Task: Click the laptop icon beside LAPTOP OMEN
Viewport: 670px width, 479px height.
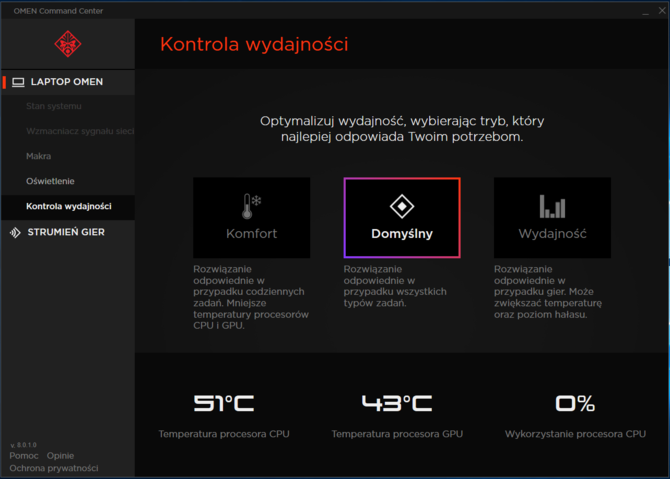Action: (18, 82)
